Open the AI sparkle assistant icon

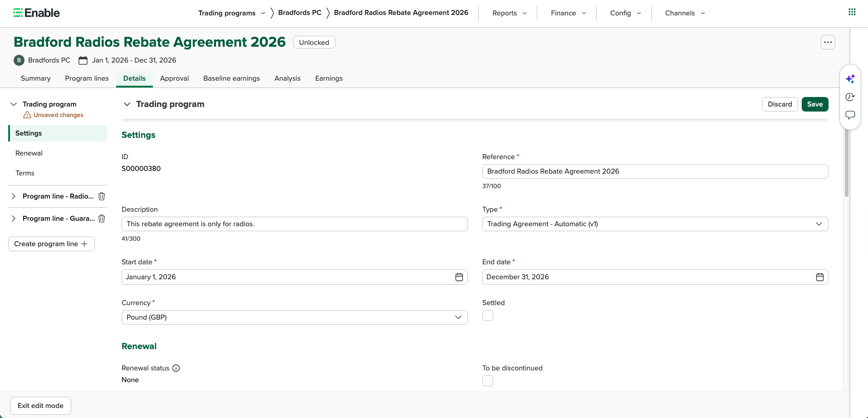(850, 78)
